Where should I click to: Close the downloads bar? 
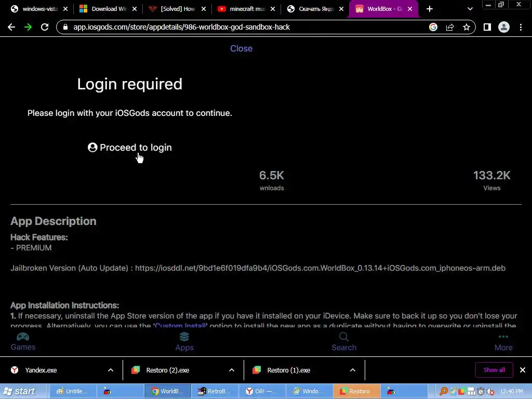(523, 370)
